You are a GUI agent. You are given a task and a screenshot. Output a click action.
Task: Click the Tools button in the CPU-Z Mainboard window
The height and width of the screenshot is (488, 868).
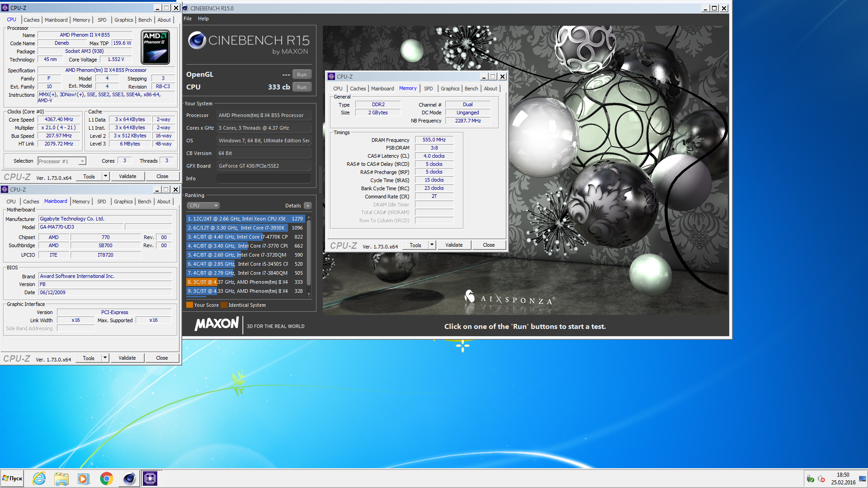coord(89,358)
